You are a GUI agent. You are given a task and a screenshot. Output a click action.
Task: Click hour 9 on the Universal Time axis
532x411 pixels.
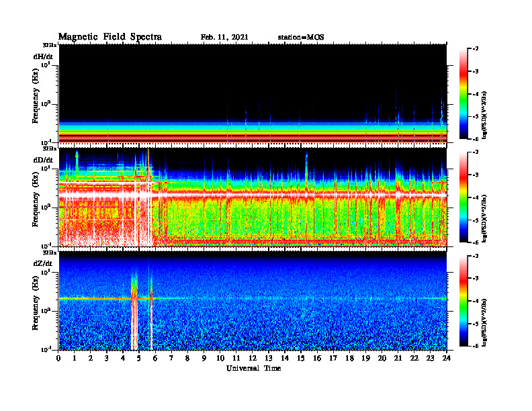pos(204,358)
